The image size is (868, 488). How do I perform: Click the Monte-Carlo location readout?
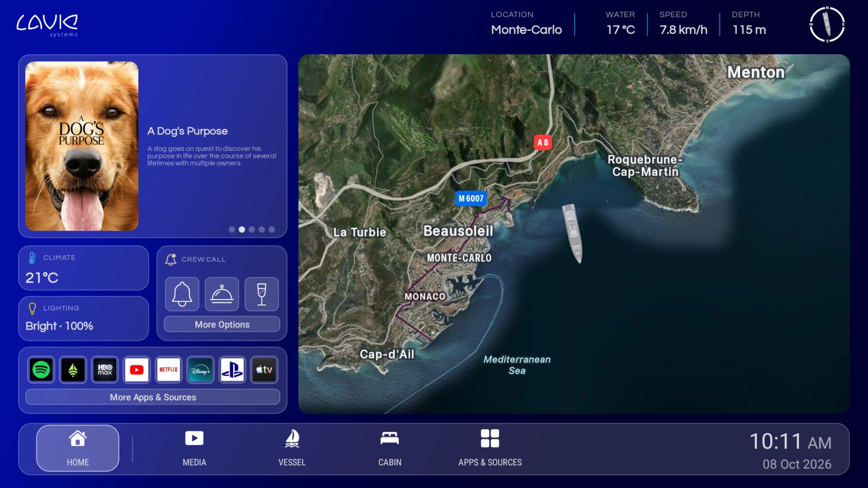526,30
